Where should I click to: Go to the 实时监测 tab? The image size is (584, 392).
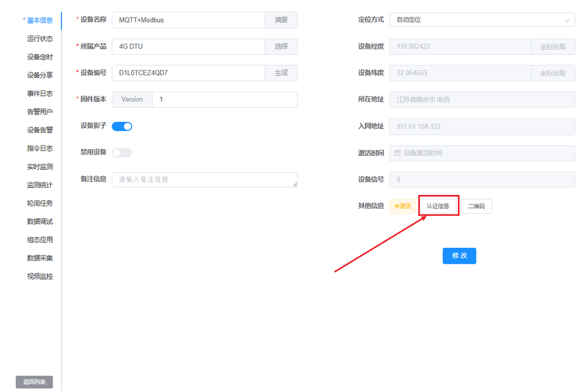tap(40, 167)
